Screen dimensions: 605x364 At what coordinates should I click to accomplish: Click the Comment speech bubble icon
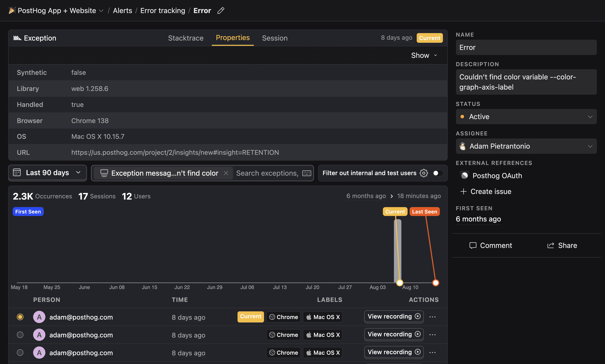point(473,246)
